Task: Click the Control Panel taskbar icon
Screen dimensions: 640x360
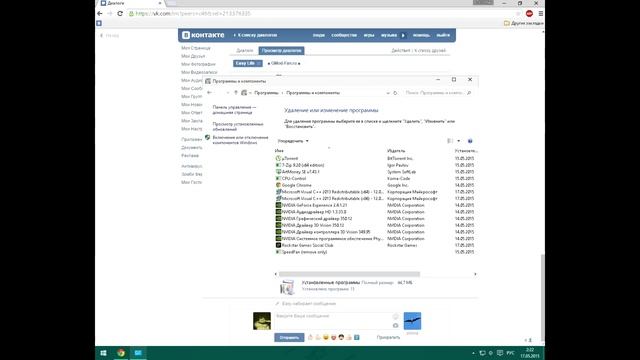Action: point(138,353)
